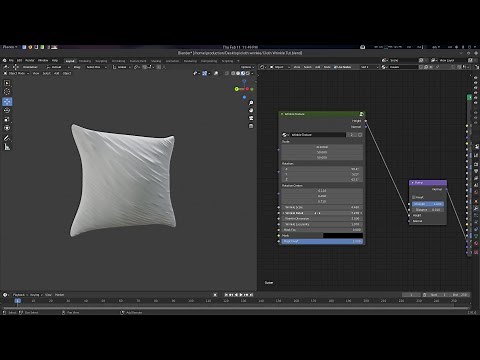The height and width of the screenshot is (360, 480).
Task: Open the Object Mode dropdown
Action: (x=16, y=73)
